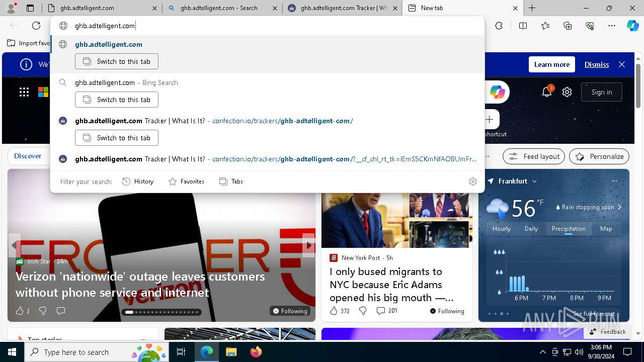Viewport: 644px width, 362px height.
Task: Dismiss the notification banner via Dismiss link
Action: click(x=597, y=64)
